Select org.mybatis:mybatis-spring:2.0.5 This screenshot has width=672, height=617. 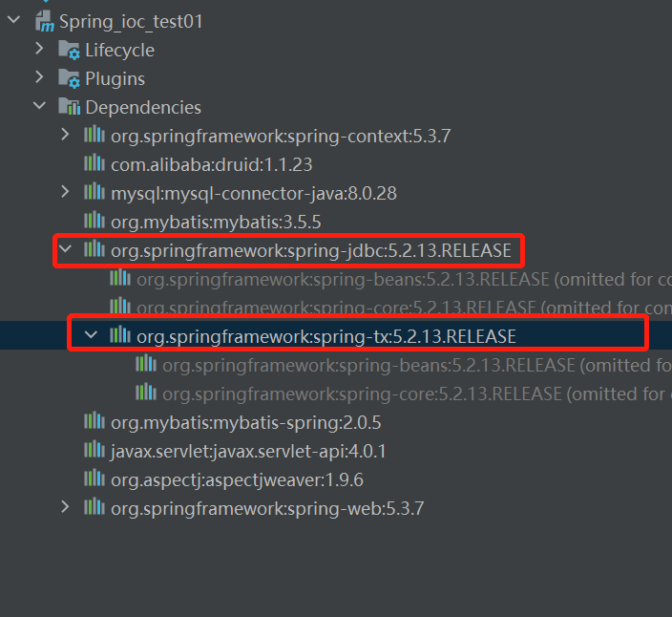tap(246, 423)
